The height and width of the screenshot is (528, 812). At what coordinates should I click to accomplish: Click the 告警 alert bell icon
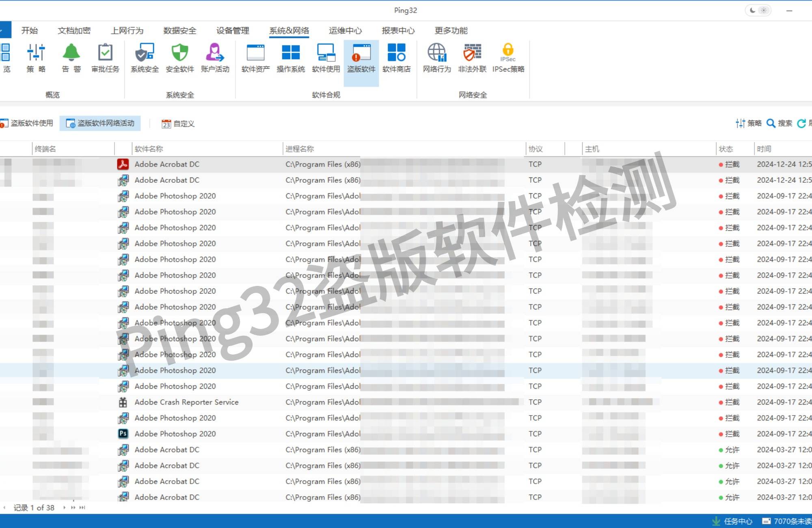(x=71, y=54)
